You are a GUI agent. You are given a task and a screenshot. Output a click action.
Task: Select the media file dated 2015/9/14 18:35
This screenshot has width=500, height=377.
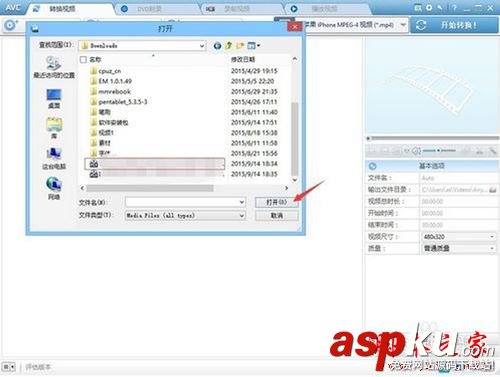click(156, 174)
